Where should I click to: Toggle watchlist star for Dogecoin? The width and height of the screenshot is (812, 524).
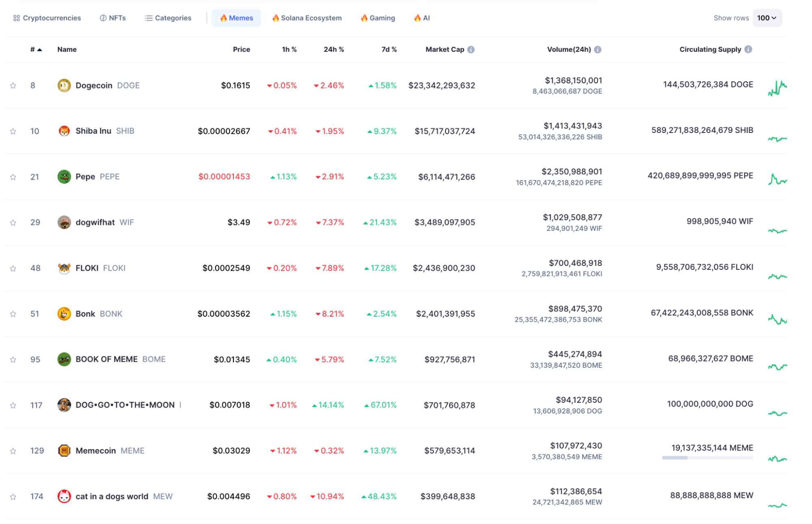click(13, 85)
